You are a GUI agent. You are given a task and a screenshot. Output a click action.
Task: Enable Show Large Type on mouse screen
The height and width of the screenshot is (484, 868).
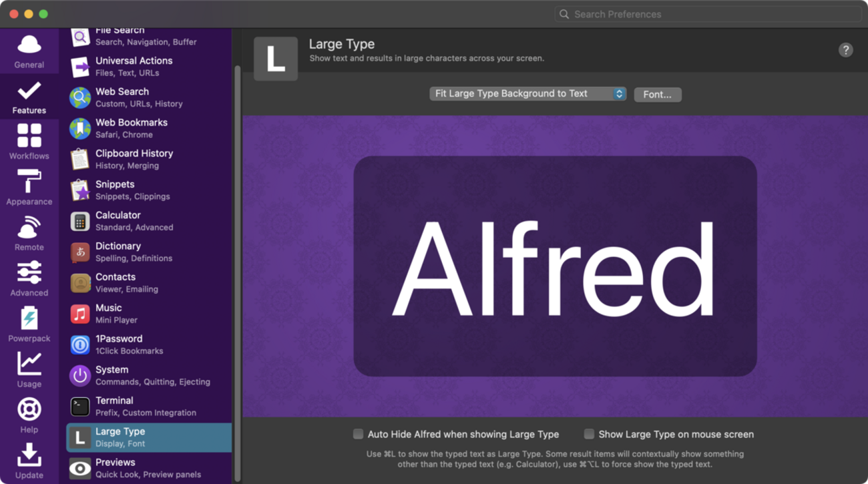[589, 434]
